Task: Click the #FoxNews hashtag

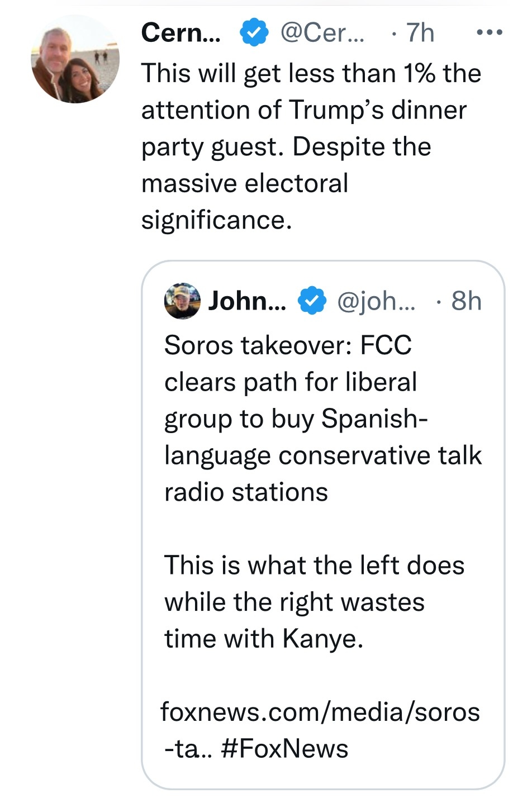Action: pos(284,749)
